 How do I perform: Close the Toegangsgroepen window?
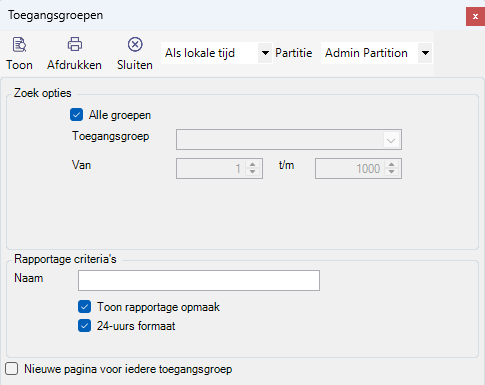click(x=475, y=16)
